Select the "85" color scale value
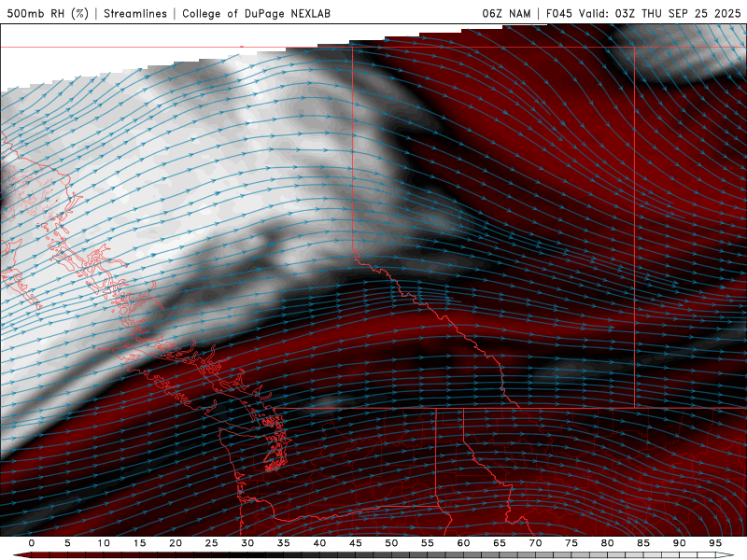The width and height of the screenshot is (747, 560). click(643, 543)
